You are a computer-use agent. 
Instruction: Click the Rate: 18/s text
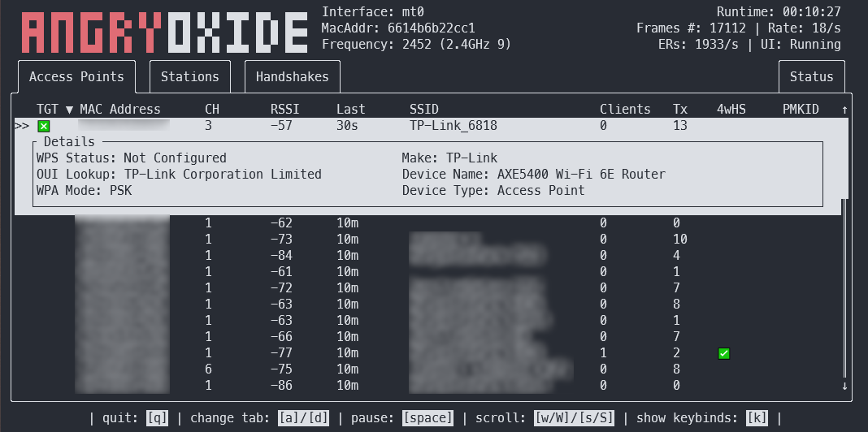coord(805,28)
